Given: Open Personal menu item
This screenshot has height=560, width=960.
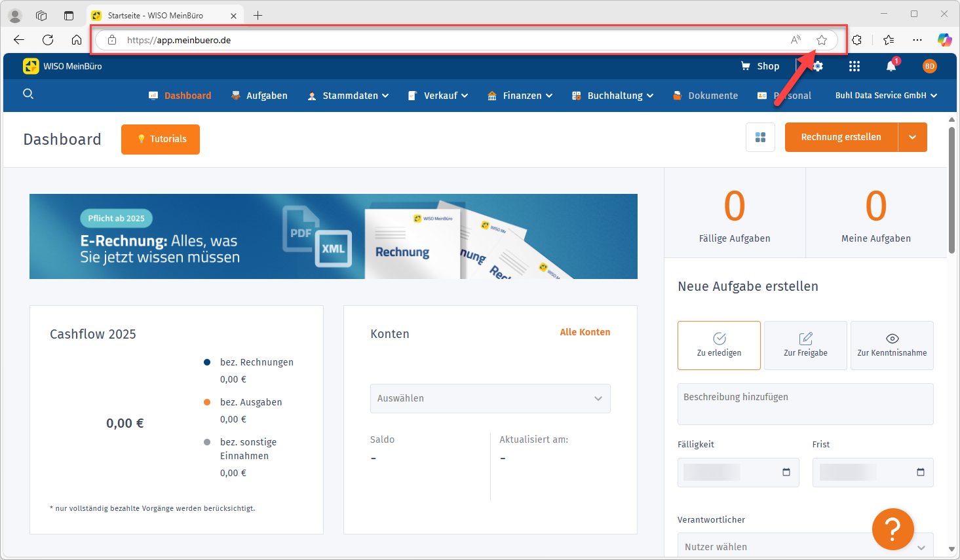Looking at the screenshot, I should [784, 96].
